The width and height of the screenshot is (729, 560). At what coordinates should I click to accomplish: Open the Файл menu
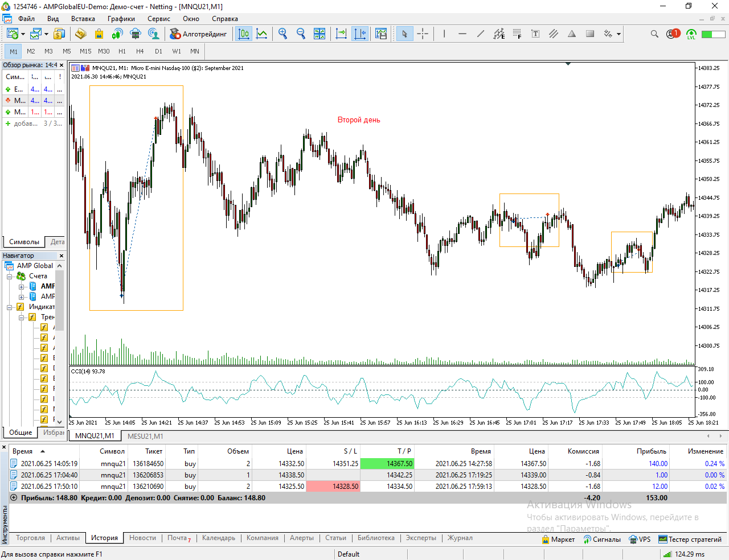(26, 19)
